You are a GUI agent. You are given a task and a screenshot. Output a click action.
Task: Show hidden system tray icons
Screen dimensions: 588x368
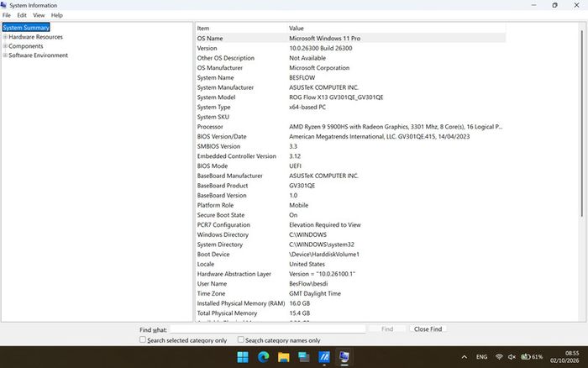(x=465, y=357)
